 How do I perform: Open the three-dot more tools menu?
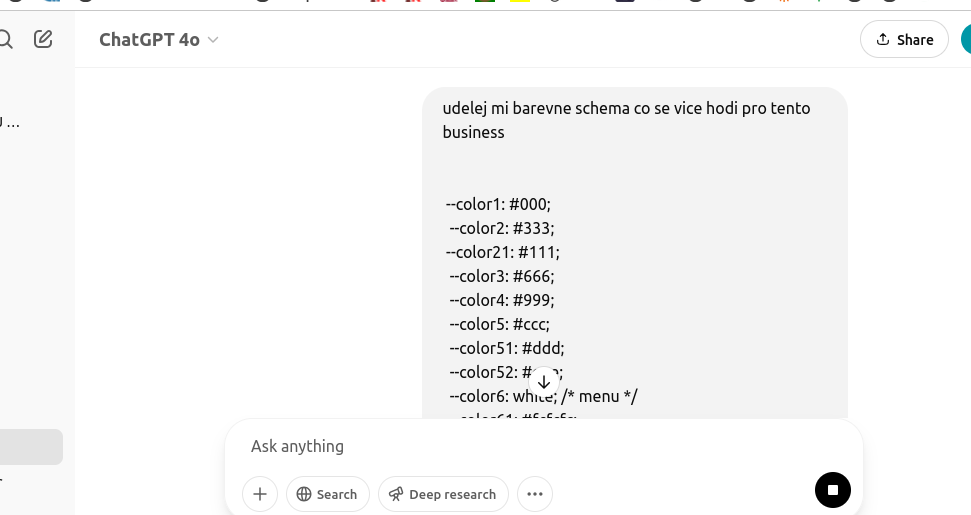pyautogui.click(x=535, y=494)
